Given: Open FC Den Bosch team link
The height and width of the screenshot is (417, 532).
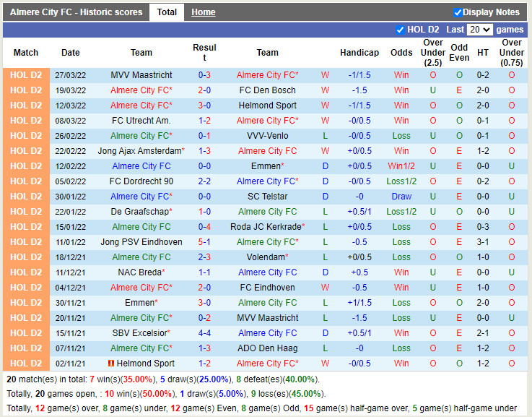Looking at the screenshot, I should [x=267, y=90].
